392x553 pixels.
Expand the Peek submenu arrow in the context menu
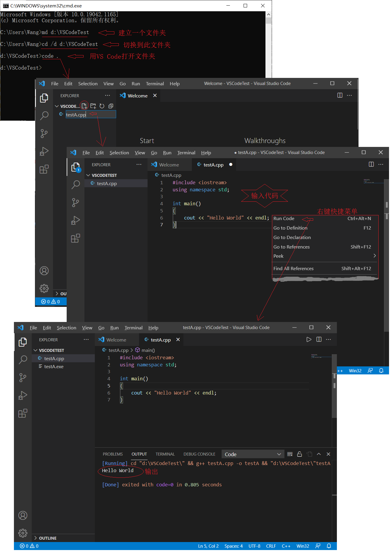pyautogui.click(x=375, y=256)
